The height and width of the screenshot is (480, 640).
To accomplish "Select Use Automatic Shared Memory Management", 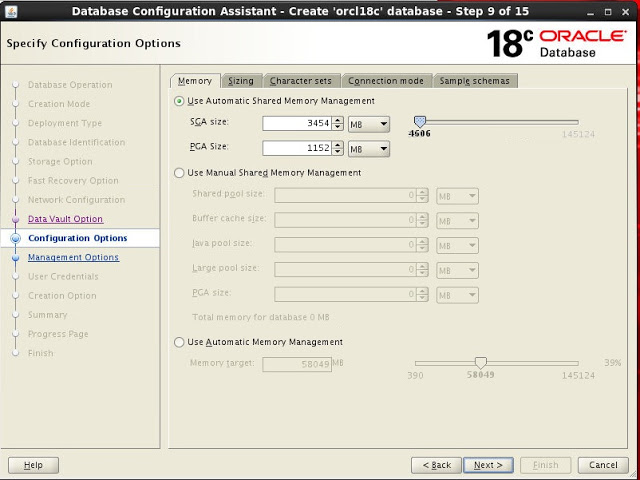I will pyautogui.click(x=180, y=101).
